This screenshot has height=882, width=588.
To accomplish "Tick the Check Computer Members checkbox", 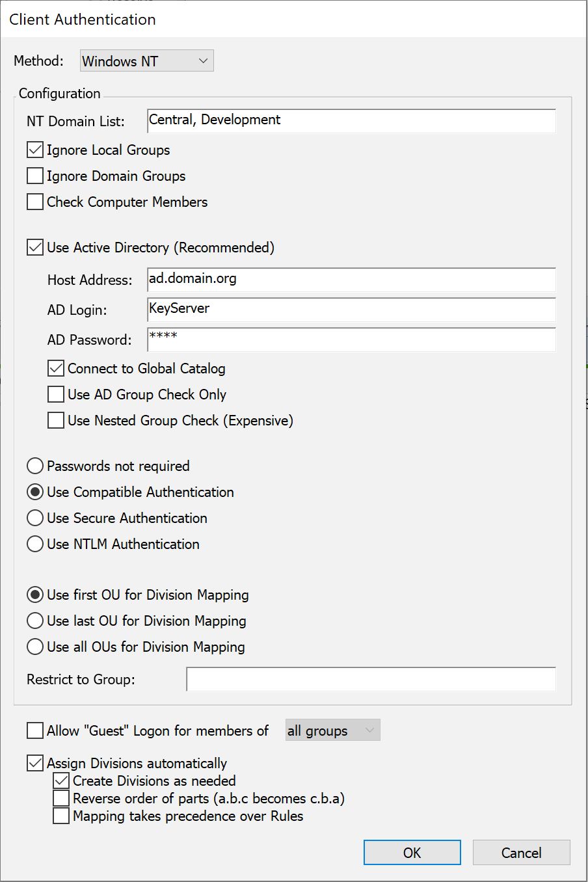I will click(x=35, y=202).
